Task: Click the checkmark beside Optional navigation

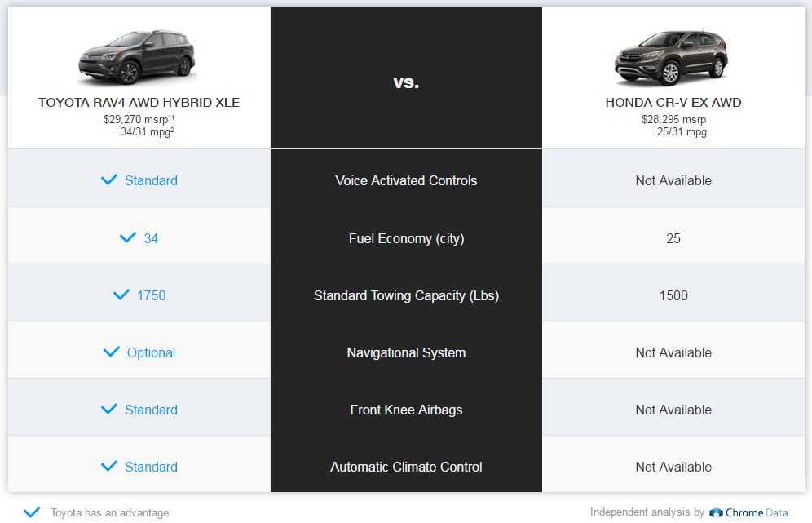Action: pos(112,352)
